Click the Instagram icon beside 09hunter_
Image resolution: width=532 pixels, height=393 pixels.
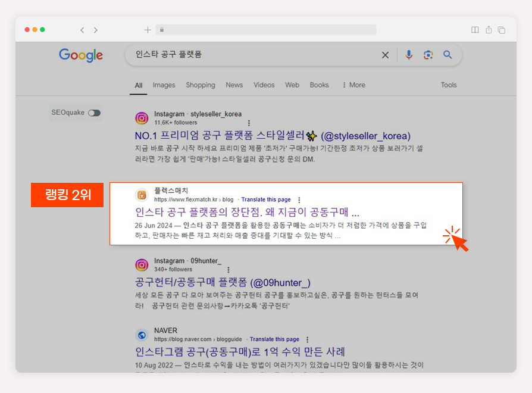point(142,265)
